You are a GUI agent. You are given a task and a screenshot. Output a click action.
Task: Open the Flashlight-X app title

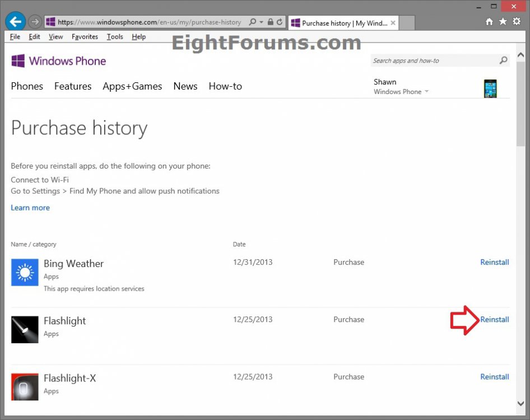(x=70, y=378)
